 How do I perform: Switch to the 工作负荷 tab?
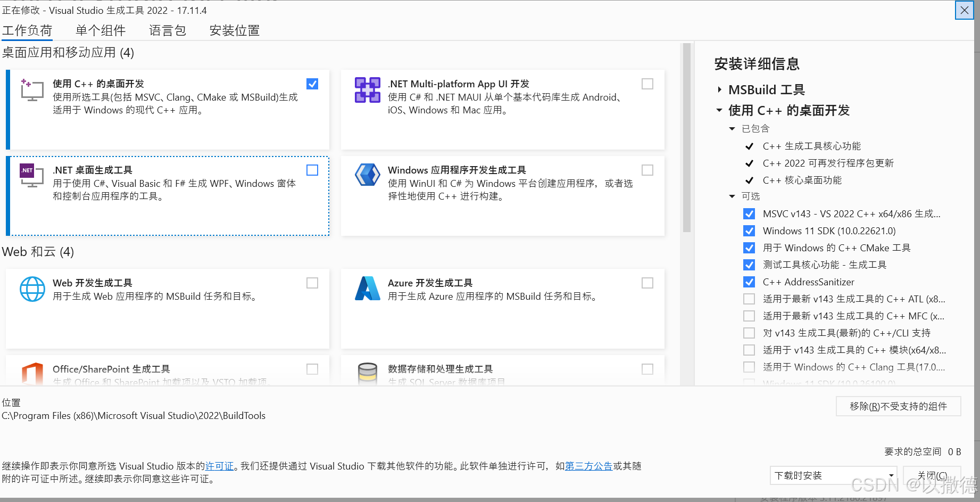point(27,30)
